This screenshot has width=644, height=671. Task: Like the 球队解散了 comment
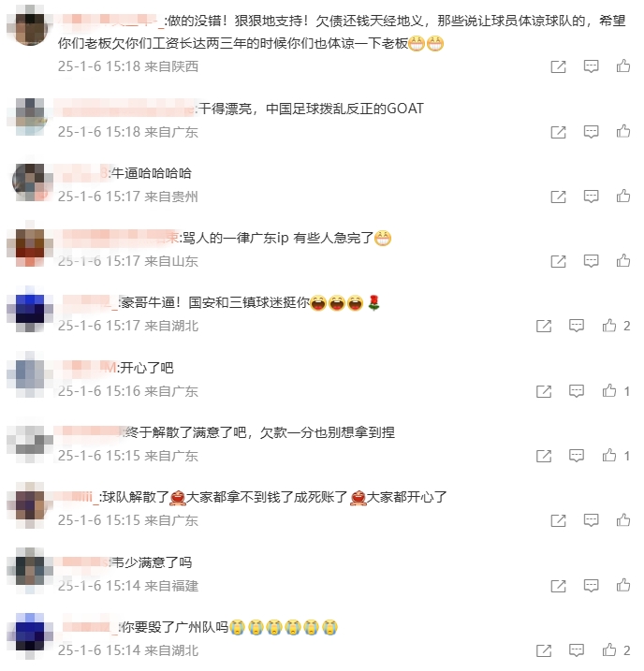pos(623,520)
